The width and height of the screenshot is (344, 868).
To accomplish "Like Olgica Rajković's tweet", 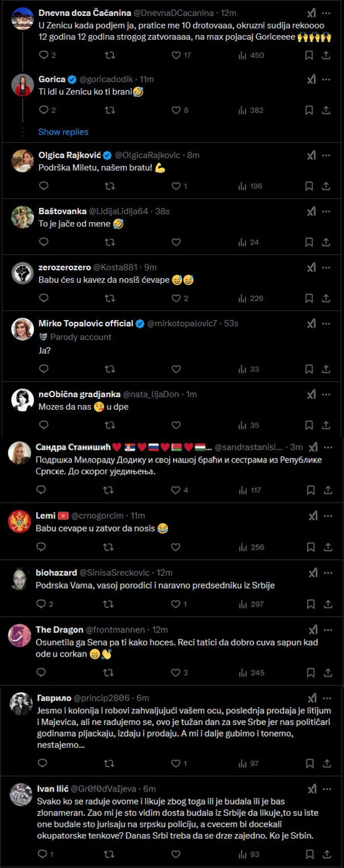I will [176, 186].
